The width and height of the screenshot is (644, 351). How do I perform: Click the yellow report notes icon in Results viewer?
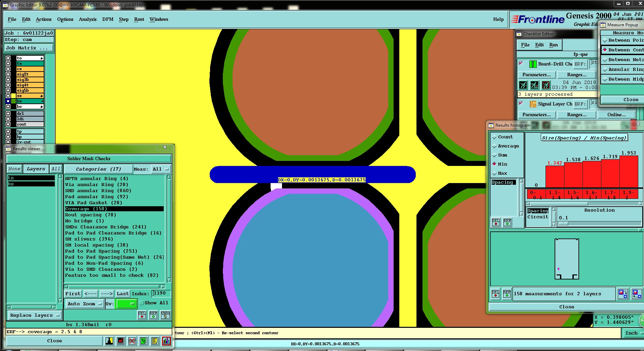pos(155,341)
